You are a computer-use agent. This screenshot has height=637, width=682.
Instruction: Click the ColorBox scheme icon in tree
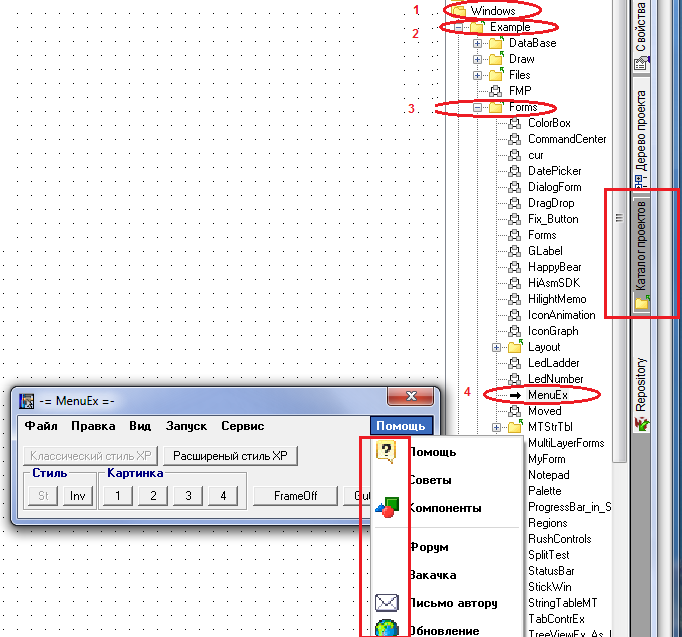click(x=515, y=123)
